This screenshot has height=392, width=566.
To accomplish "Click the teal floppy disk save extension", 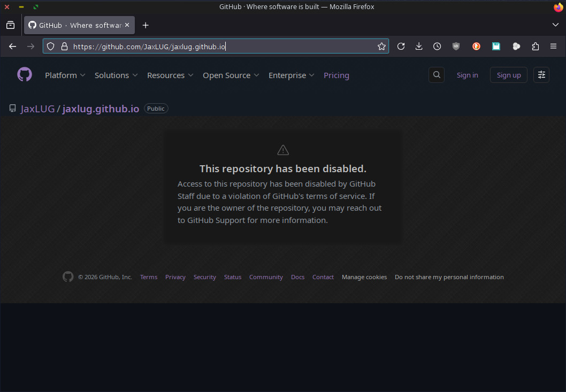I will coord(496,46).
